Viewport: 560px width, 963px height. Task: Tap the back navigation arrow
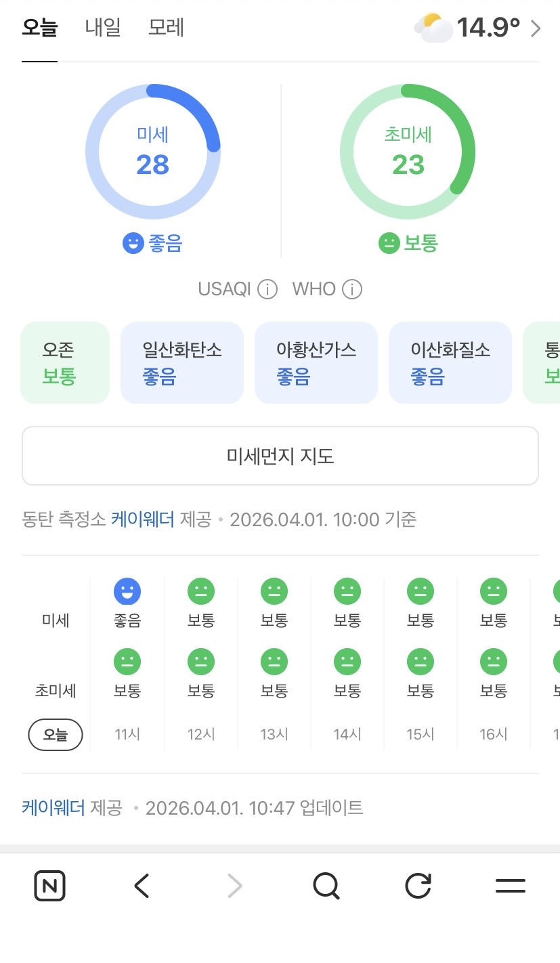[x=141, y=886]
